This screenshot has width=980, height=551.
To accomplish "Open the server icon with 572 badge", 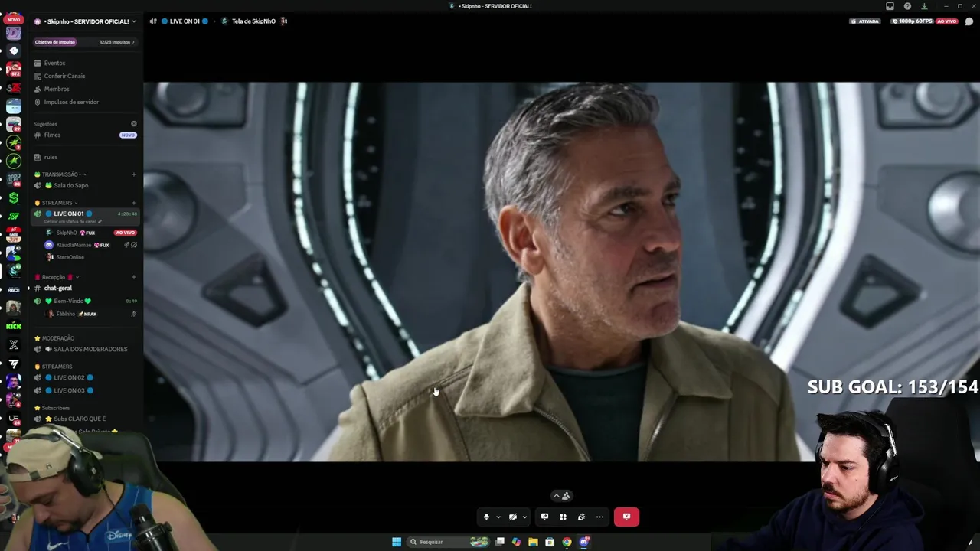I will [x=14, y=69].
